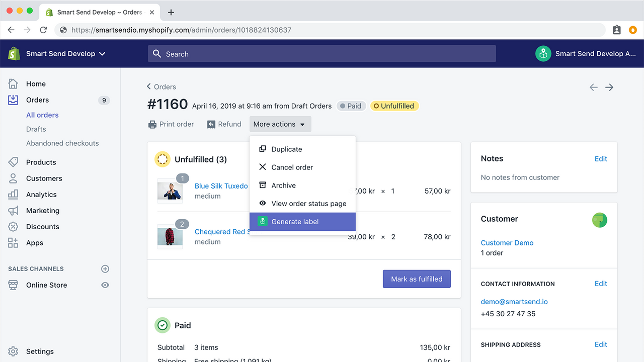
Task: Open Settings from the bottom sidebar
Action: [40, 351]
